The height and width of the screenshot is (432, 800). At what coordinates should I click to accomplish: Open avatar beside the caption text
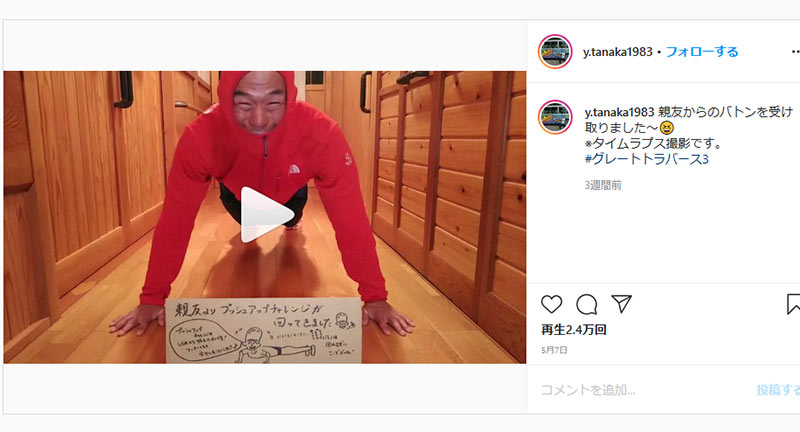pos(555,117)
